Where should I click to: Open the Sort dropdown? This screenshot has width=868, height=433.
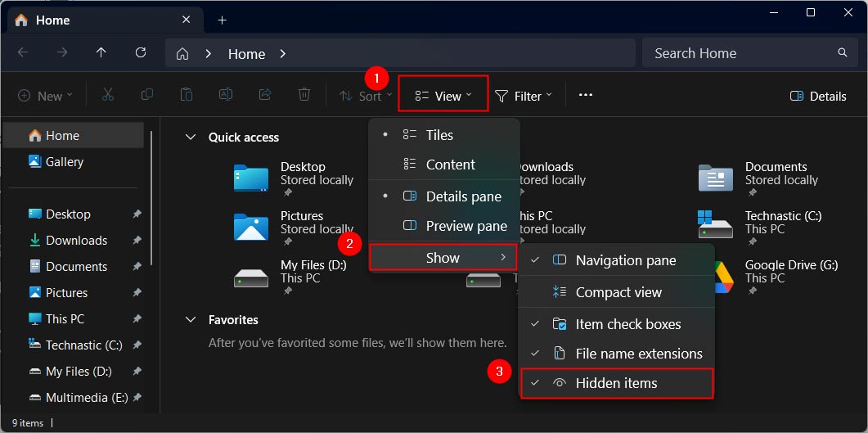[366, 96]
